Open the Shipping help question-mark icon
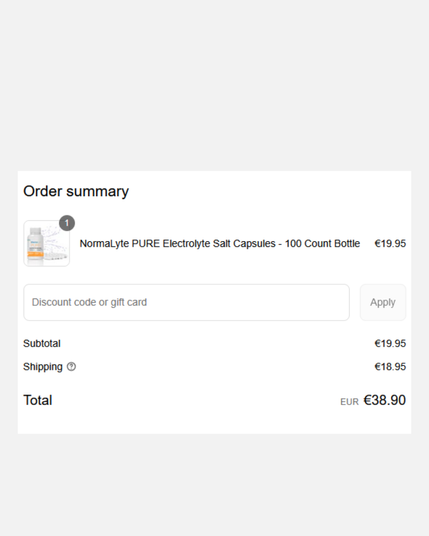This screenshot has width=429, height=536. coord(71,366)
